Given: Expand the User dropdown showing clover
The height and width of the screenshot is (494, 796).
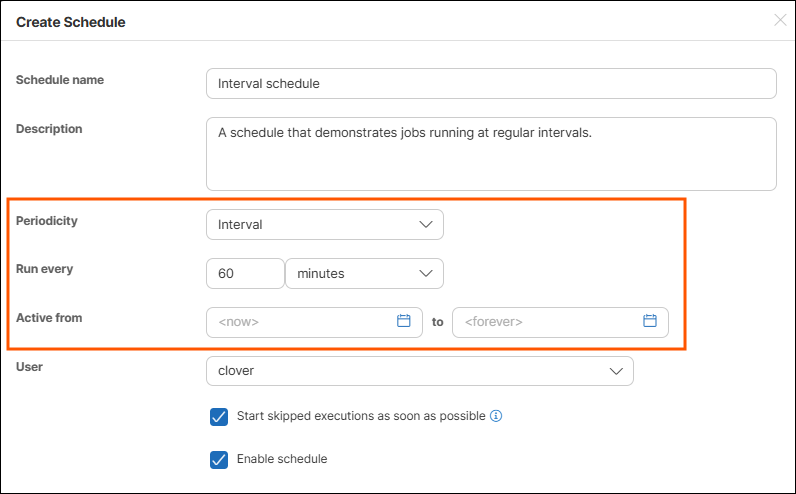Looking at the screenshot, I should 419,371.
